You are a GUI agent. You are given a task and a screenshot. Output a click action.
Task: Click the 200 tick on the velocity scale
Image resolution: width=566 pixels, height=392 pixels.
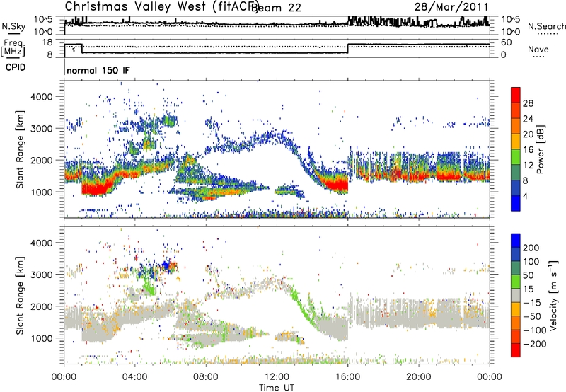coord(531,248)
